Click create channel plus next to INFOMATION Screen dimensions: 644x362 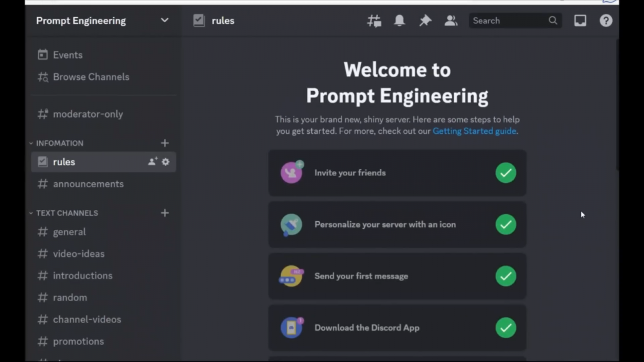(165, 143)
